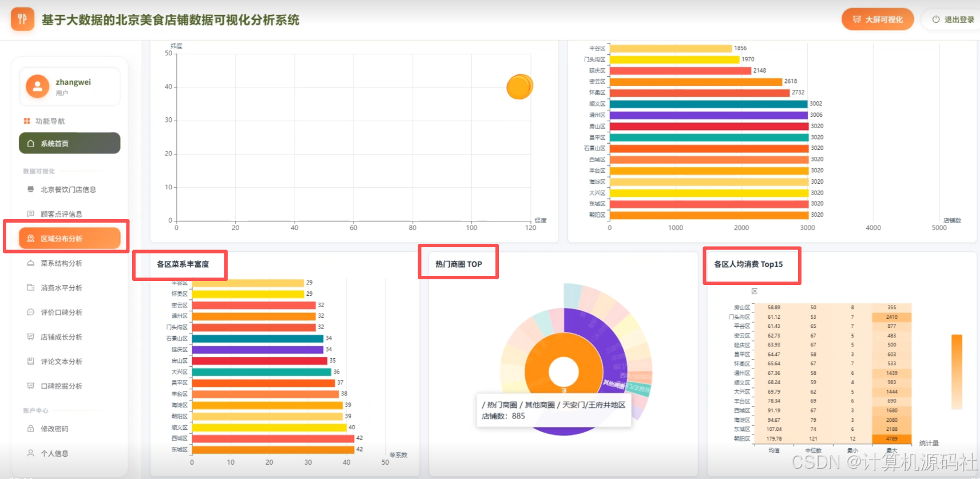Click the screen icon in 大屏可视化 button
This screenshot has width=980, height=479.
tap(857, 19)
